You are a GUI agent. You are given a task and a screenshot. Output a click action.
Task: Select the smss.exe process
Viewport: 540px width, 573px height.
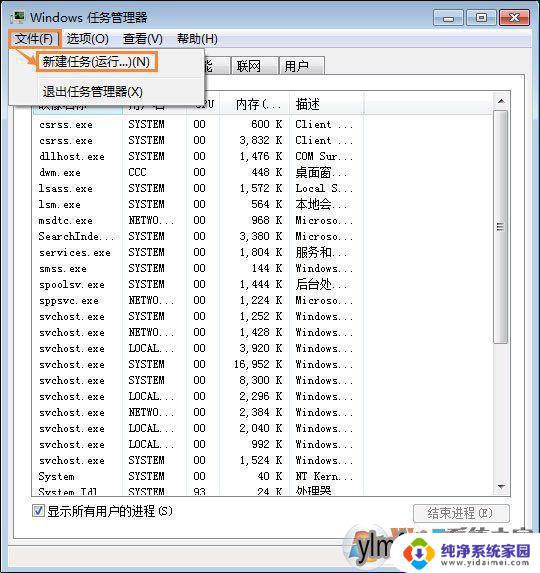(x=197, y=268)
